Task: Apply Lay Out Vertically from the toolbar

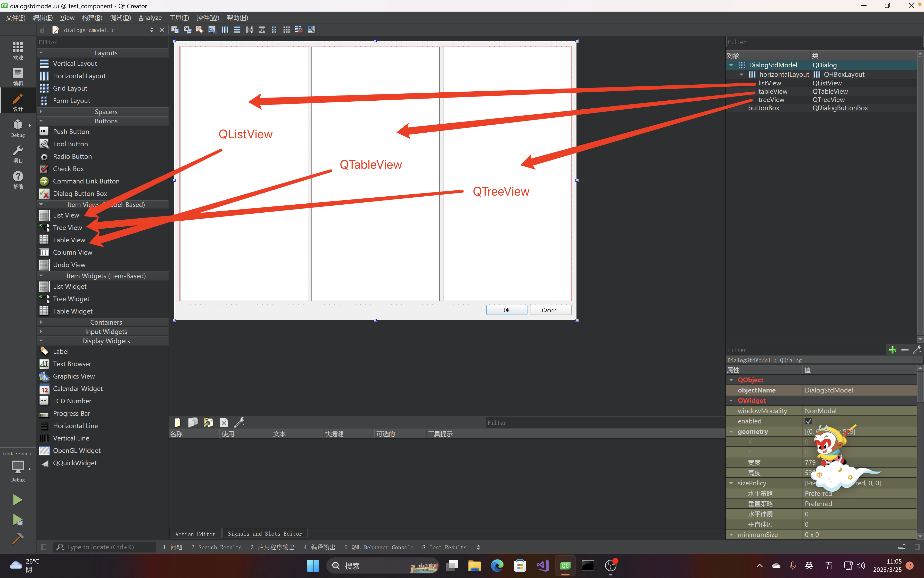Action: pyautogui.click(x=237, y=29)
